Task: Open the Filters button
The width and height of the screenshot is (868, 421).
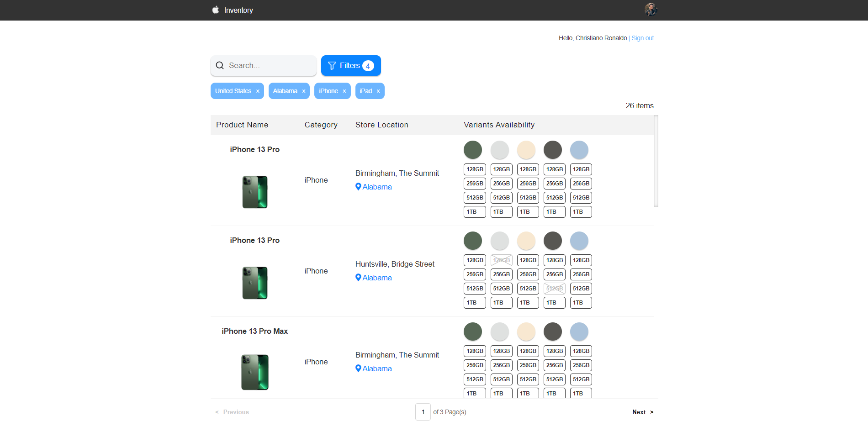Action: coord(351,66)
